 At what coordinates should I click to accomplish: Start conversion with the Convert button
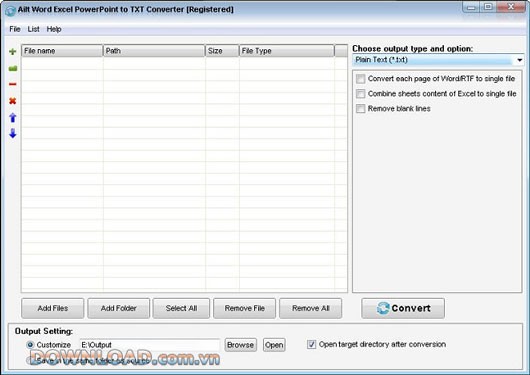tap(403, 308)
